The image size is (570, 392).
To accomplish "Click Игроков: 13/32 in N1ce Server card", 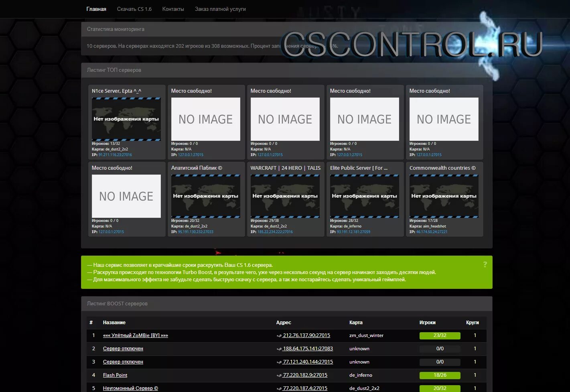I will pyautogui.click(x=106, y=144).
